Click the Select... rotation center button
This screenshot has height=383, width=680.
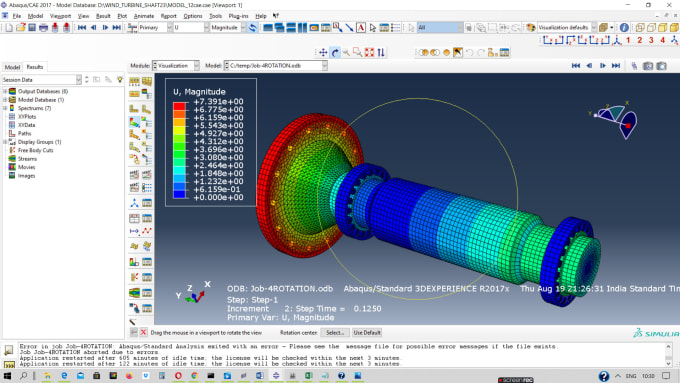click(x=335, y=333)
